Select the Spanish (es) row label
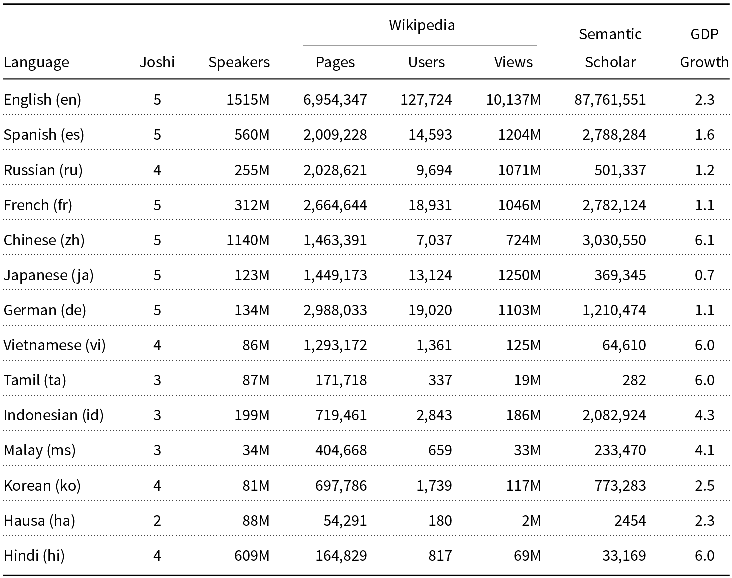Screen dimensions: 732x578 point(44,135)
